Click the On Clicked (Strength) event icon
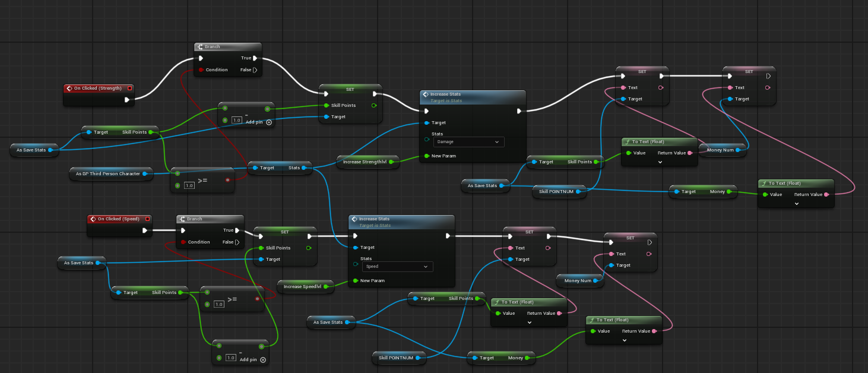 pos(69,88)
